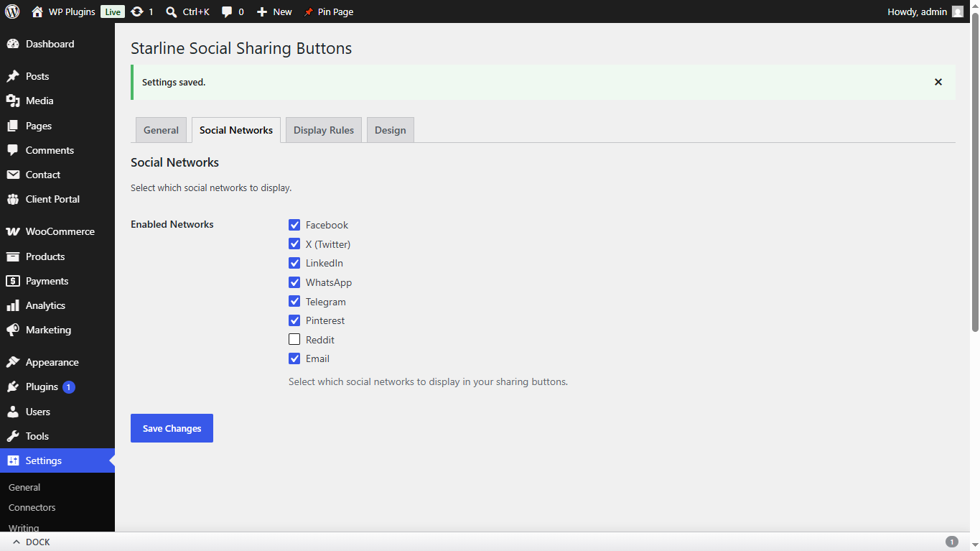Click the Contact envelope icon

tap(13, 175)
